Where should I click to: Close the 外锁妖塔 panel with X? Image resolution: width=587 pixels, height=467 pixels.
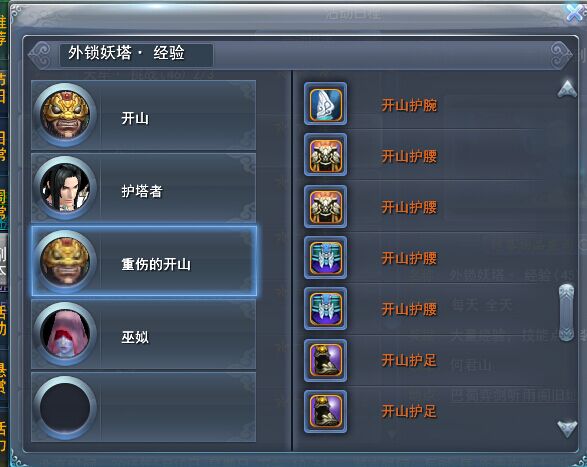575,12
